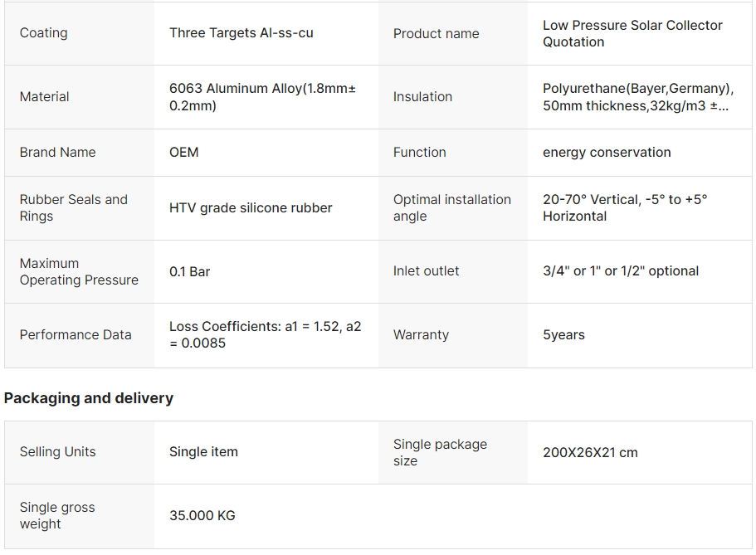
Task: Click the 'Optimal installation angle' label
Action: 452,208
